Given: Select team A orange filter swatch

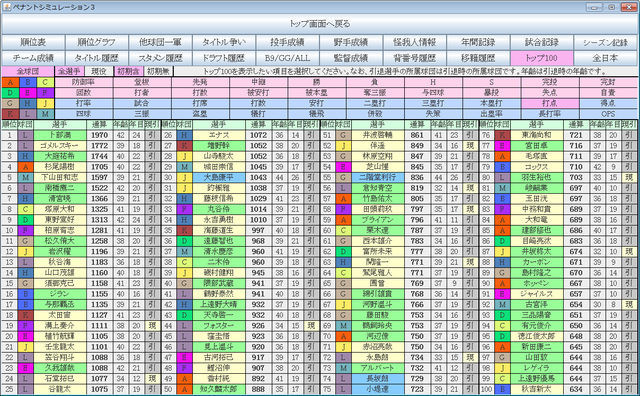Looking at the screenshot, I should (10, 82).
